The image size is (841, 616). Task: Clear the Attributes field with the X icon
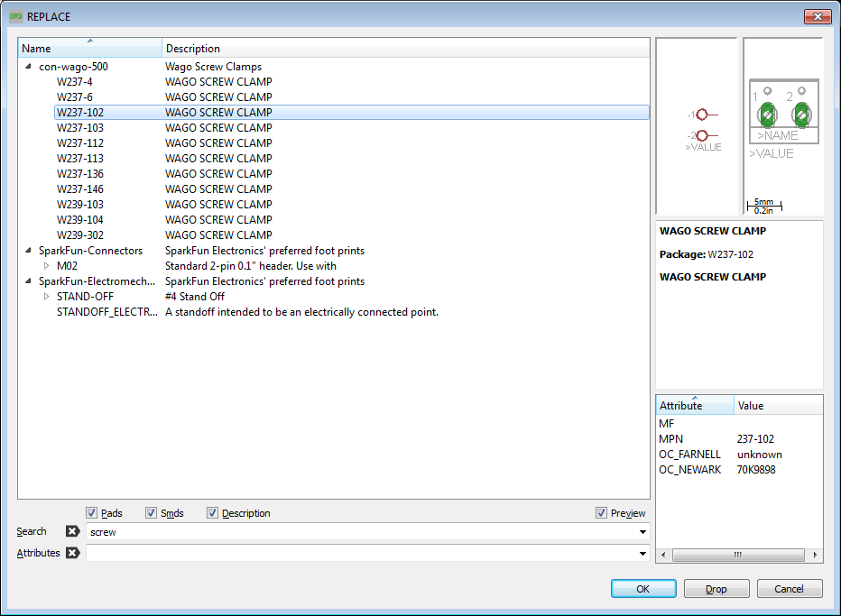click(72, 553)
